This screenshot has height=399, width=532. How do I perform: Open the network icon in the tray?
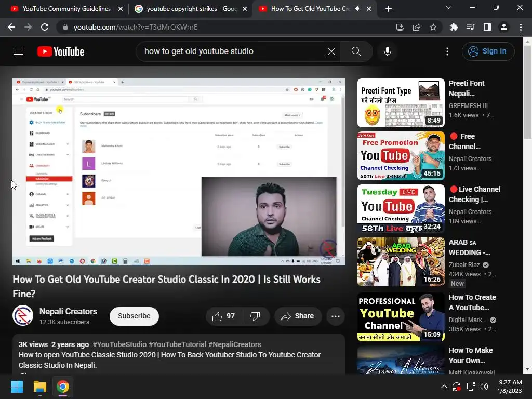tap(471, 387)
